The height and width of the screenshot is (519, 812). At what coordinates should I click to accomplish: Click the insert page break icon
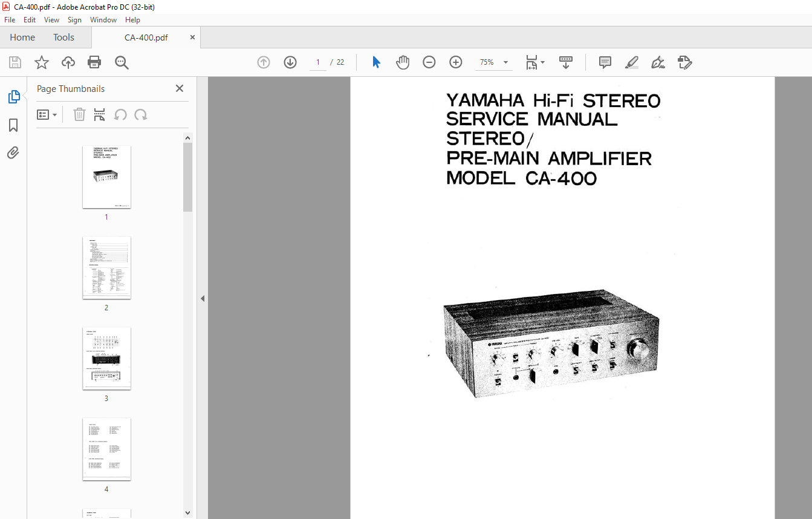click(x=100, y=115)
